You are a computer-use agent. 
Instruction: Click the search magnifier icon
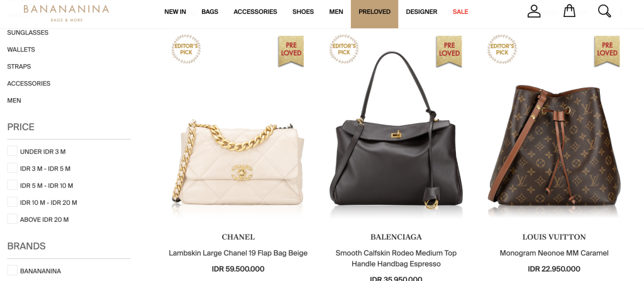[x=604, y=11]
